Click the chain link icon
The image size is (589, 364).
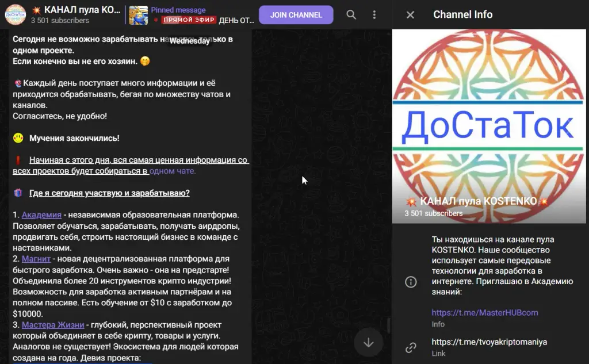click(x=411, y=347)
